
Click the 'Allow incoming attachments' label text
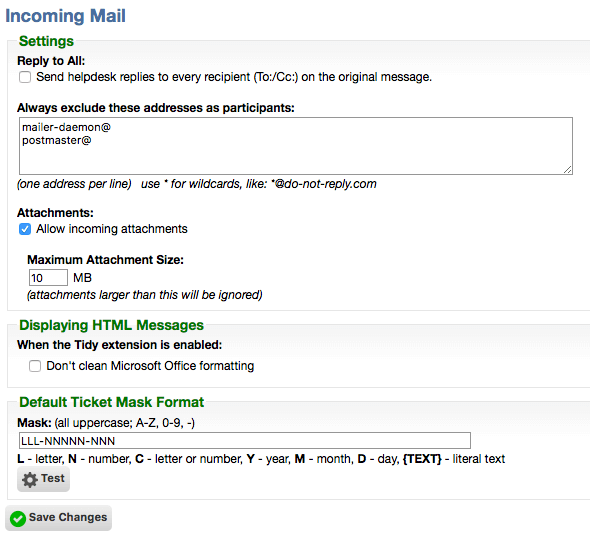(112, 229)
